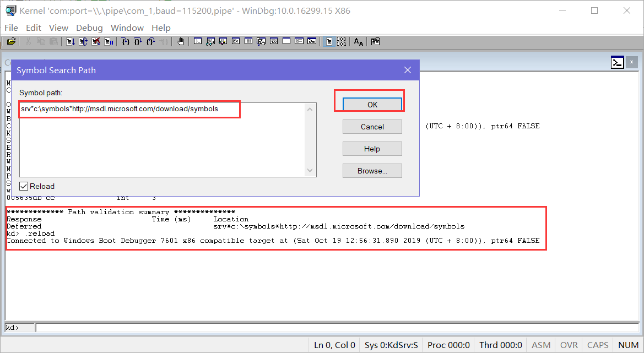The image size is (644, 353).
Task: Click the Paste clipboard toolbar icon
Action: click(54, 41)
